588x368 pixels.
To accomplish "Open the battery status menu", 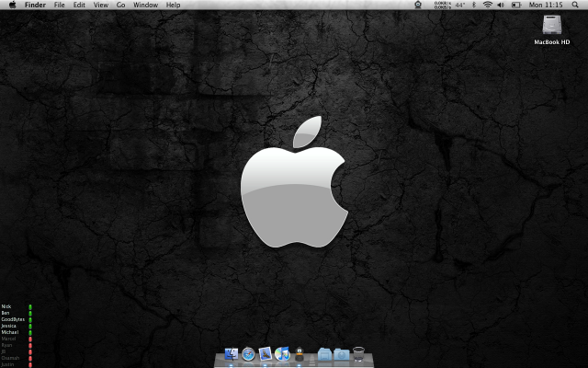I will tap(516, 5).
